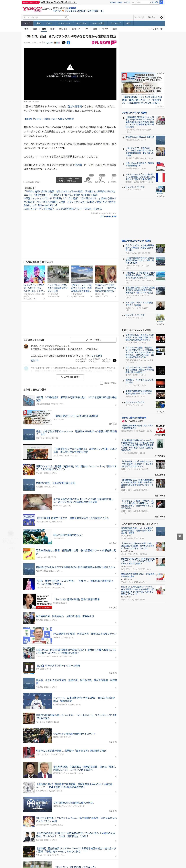Click the Yahoo! JAPAN News logo
The height and width of the screenshot is (868, 186).
(x=37, y=9)
